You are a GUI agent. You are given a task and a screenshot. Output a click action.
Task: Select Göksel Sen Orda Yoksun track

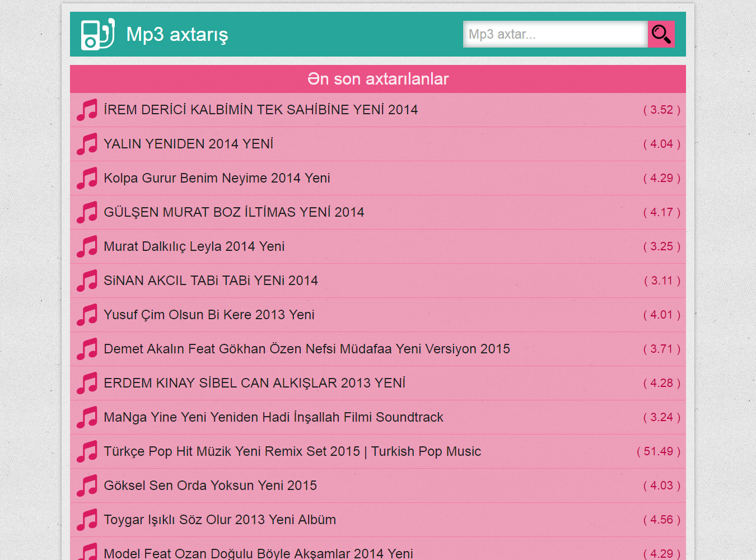210,486
